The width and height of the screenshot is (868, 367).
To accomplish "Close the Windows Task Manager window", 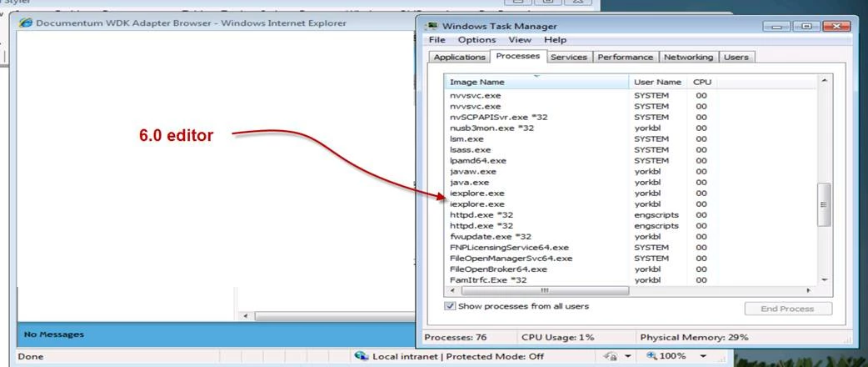I will 836,26.
